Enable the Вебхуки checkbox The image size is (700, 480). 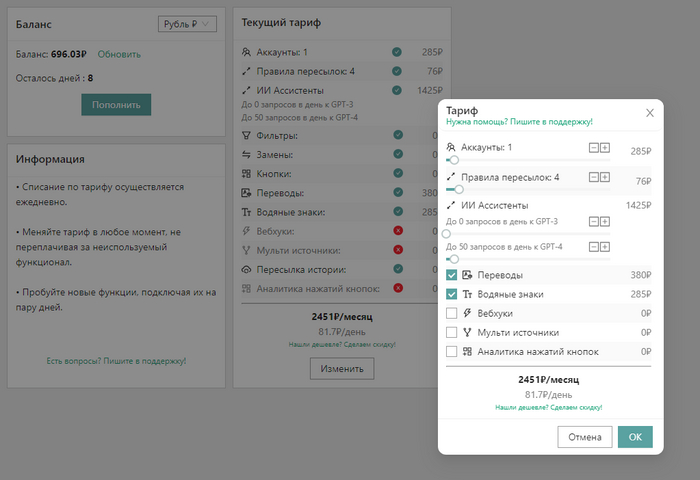tap(452, 313)
